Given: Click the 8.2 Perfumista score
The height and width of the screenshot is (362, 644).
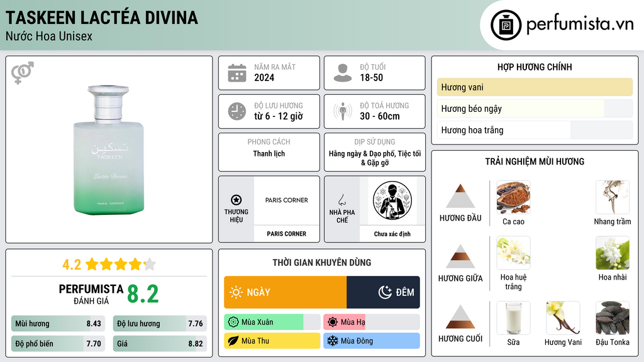Looking at the screenshot, I should pos(143,294).
